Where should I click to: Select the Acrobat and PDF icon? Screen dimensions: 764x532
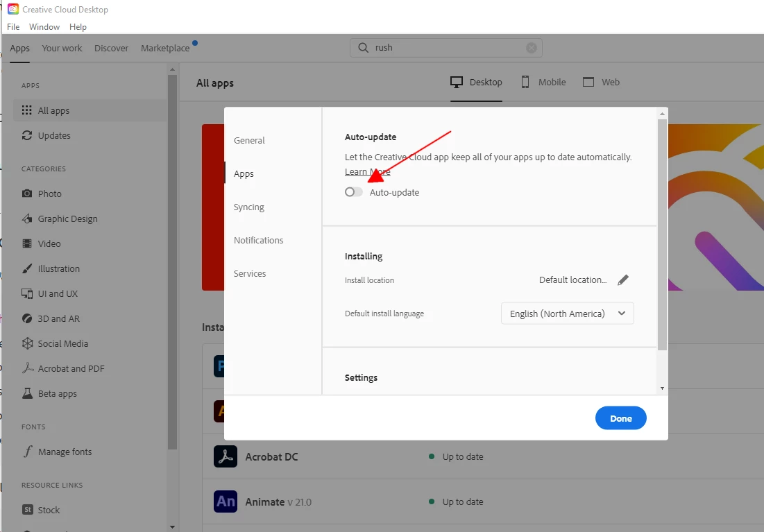pos(27,368)
